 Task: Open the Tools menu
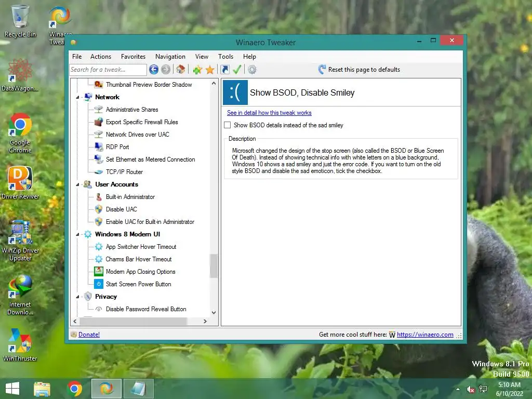click(225, 57)
